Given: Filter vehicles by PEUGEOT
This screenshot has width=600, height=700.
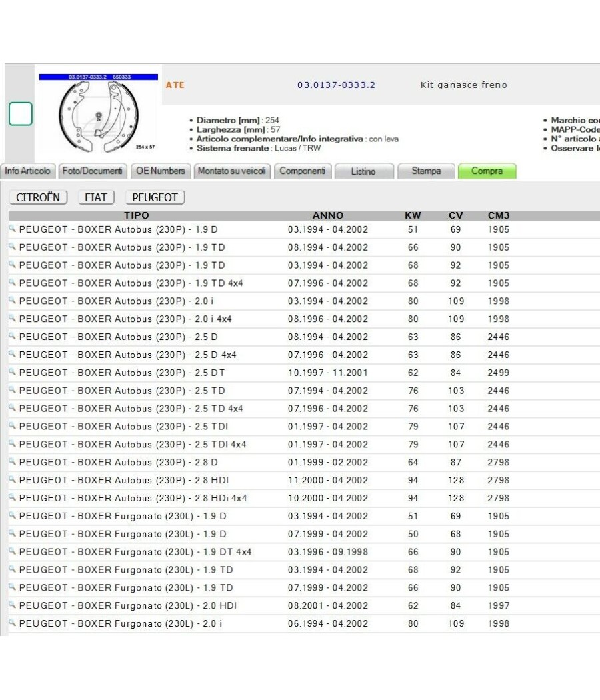Looking at the screenshot, I should pos(155,197).
